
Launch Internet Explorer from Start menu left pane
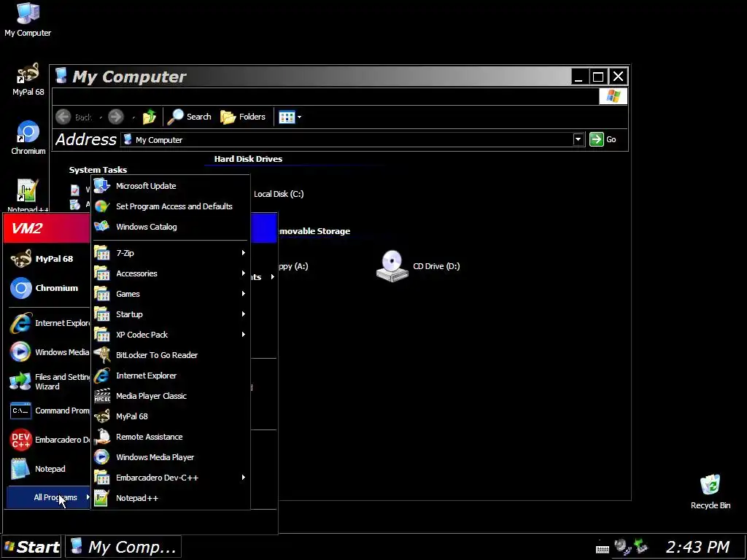(x=48, y=323)
